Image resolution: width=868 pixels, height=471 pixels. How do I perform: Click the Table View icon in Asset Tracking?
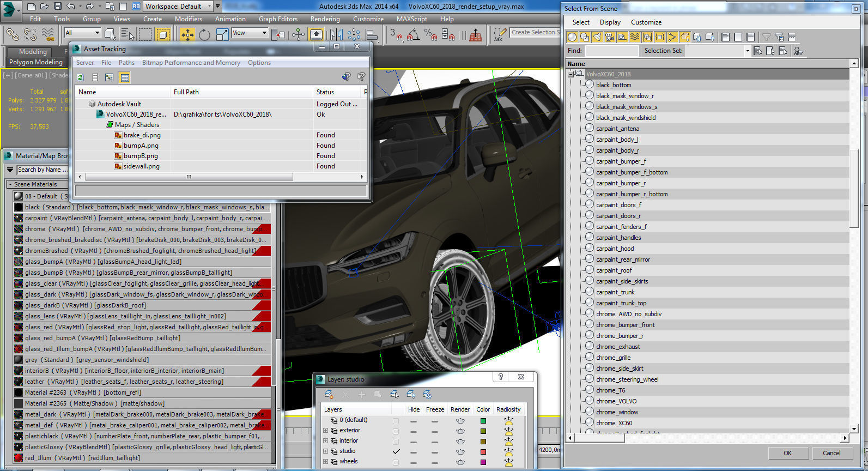[125, 77]
